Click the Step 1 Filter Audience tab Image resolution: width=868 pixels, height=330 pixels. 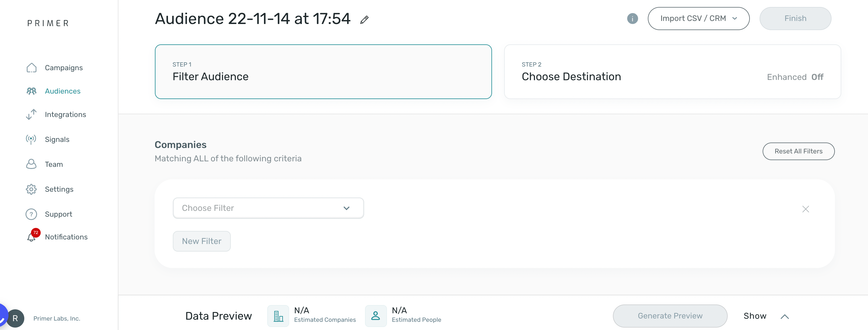(323, 71)
